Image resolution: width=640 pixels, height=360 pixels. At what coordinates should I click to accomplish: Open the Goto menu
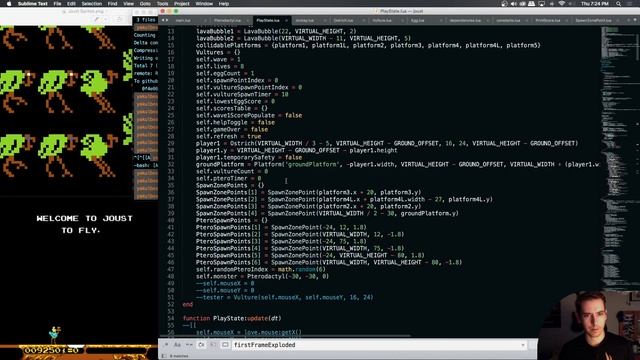click(145, 4)
